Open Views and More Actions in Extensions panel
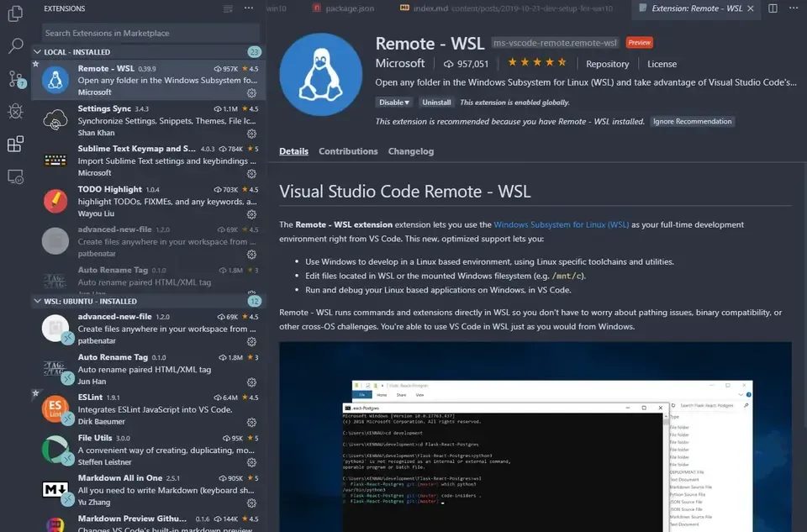Image resolution: width=807 pixels, height=532 pixels. click(x=248, y=8)
